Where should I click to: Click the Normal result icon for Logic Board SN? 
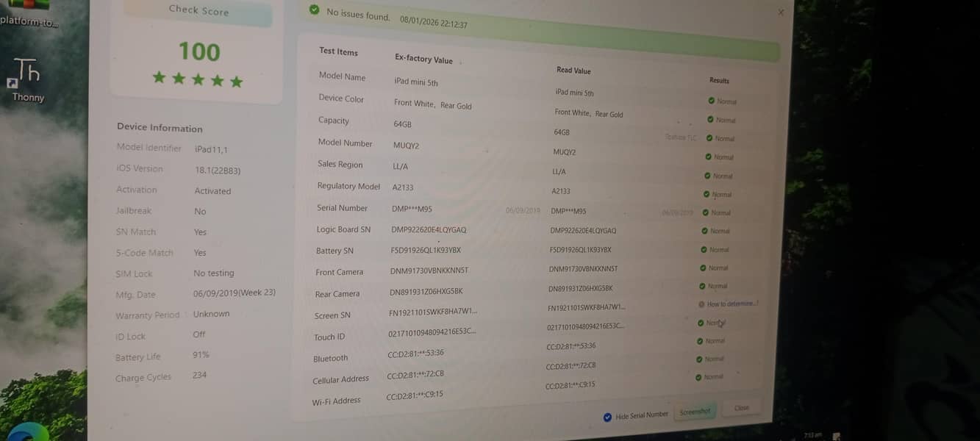704,231
